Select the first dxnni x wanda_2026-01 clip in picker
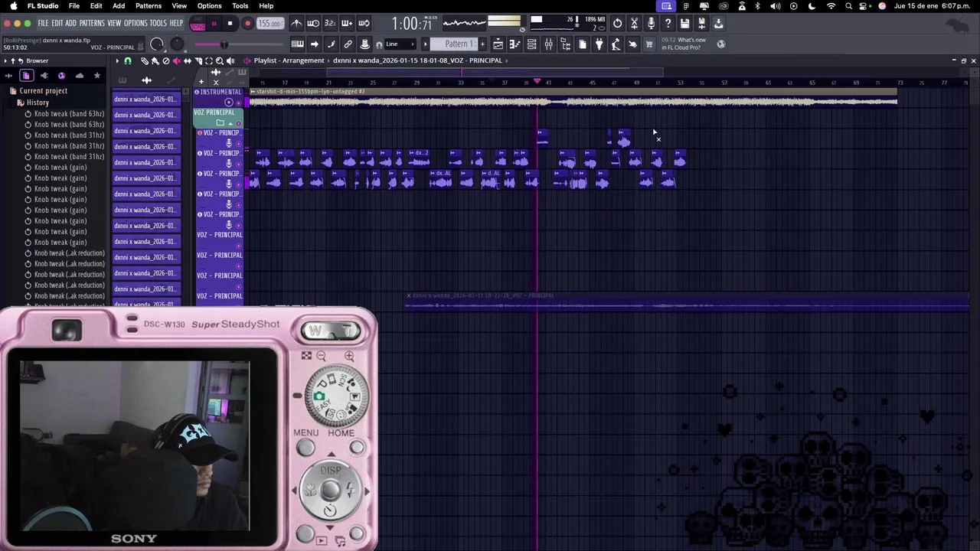Viewport: 980px width, 551px height. (145, 99)
